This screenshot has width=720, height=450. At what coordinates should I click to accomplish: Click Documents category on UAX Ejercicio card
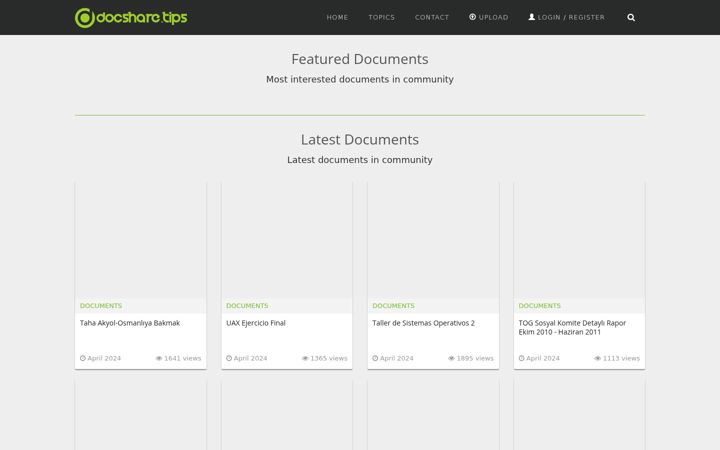click(x=247, y=306)
